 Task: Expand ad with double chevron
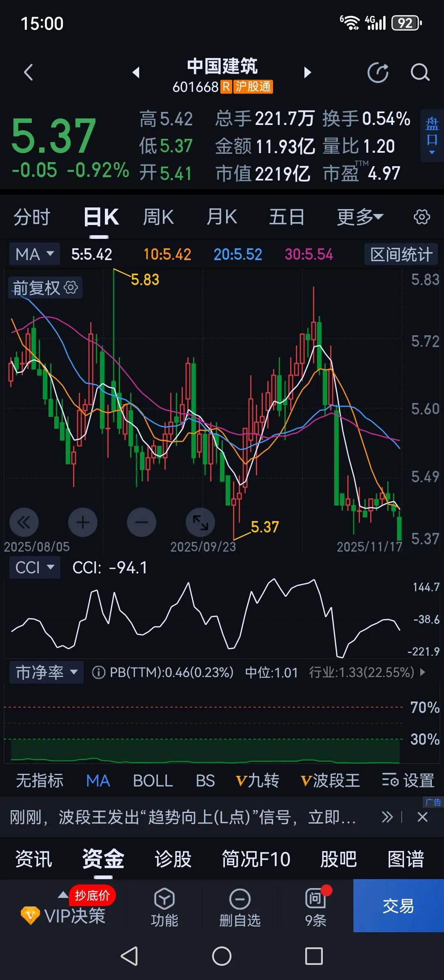pyautogui.click(x=387, y=817)
